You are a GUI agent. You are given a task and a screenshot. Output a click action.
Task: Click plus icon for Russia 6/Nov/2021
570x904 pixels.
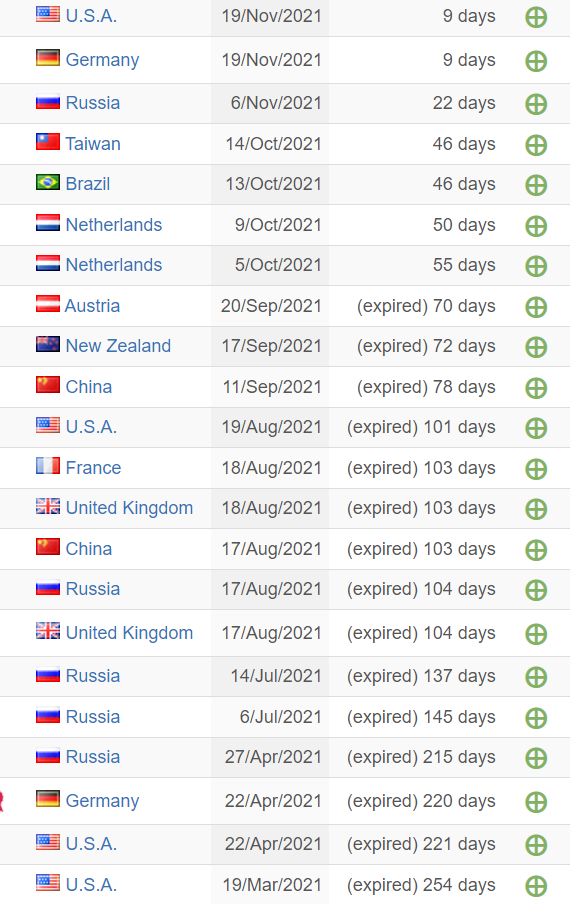[x=536, y=104]
